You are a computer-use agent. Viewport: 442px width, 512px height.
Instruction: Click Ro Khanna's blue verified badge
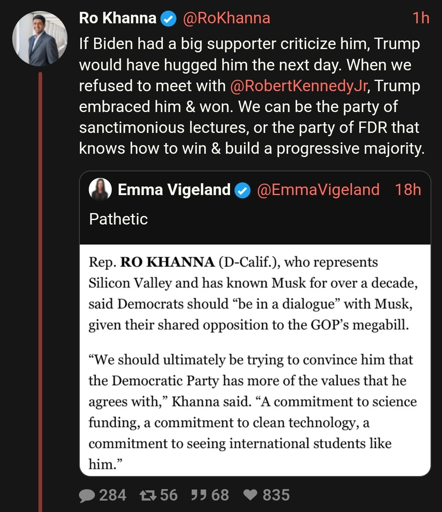pyautogui.click(x=169, y=19)
